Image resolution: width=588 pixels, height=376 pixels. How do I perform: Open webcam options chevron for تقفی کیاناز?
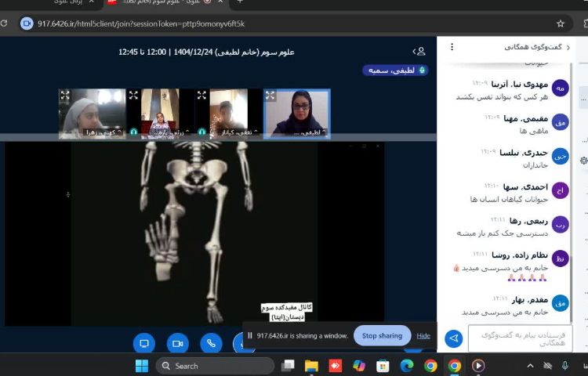pos(256,132)
